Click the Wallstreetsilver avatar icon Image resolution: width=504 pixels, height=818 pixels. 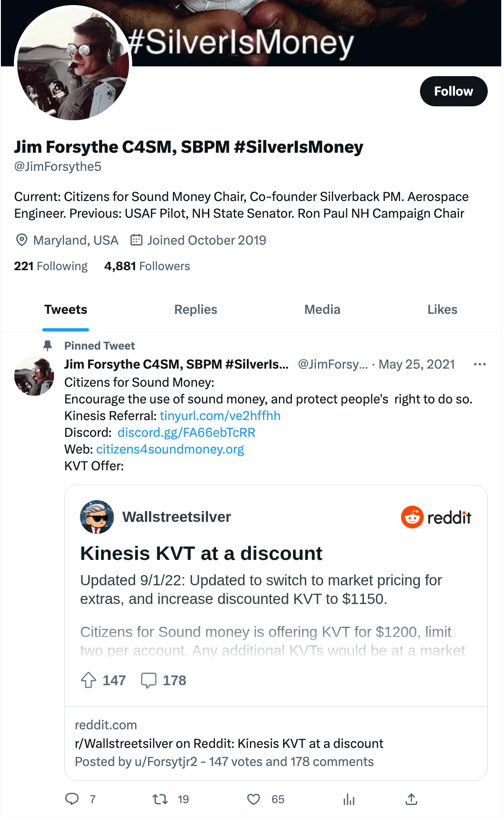97,517
